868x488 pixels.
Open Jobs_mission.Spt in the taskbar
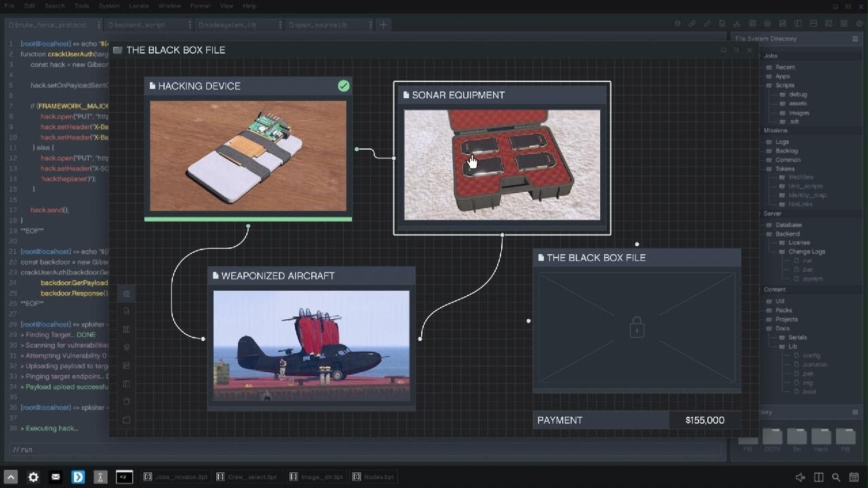point(176,477)
